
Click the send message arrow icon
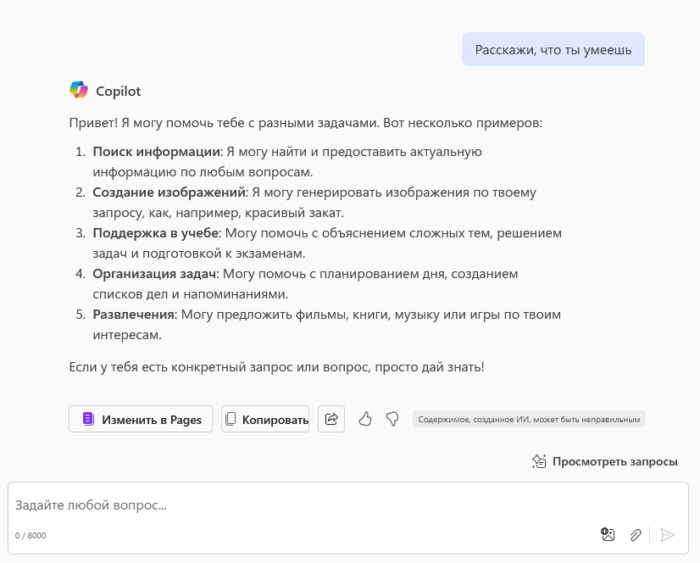point(667,534)
